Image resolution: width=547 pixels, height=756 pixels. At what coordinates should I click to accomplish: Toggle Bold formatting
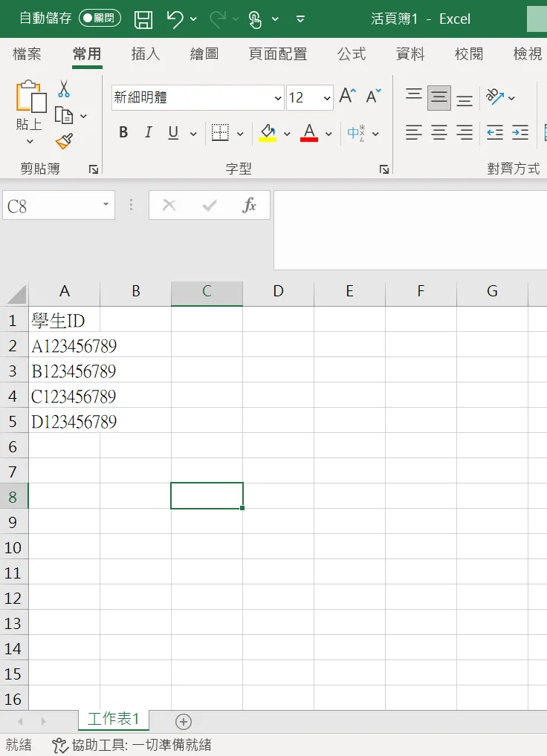coord(123,132)
